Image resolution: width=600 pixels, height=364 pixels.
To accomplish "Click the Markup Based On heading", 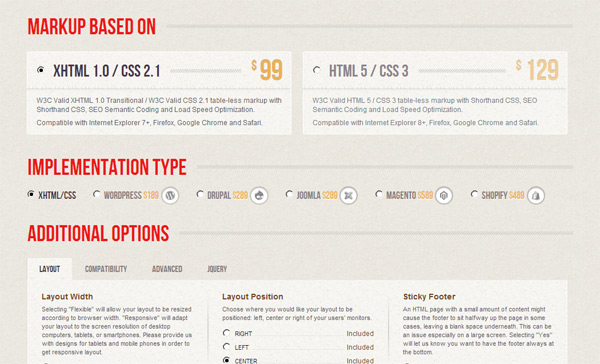I will click(x=91, y=27).
